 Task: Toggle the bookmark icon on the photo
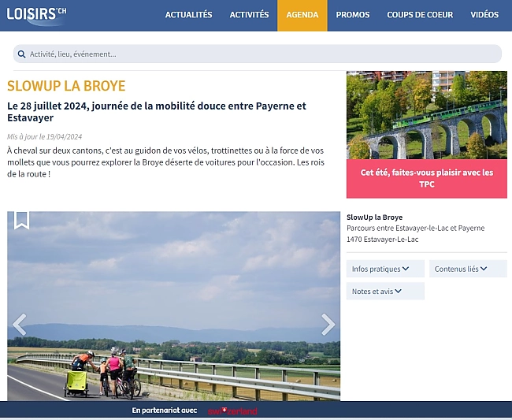point(21,220)
